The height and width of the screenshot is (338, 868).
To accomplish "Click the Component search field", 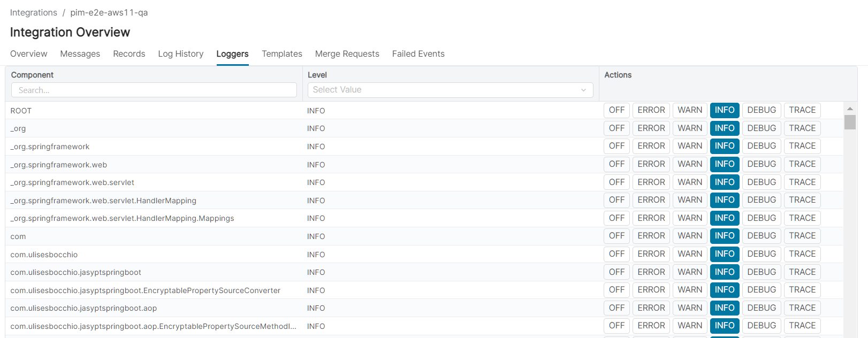I will 154,90.
